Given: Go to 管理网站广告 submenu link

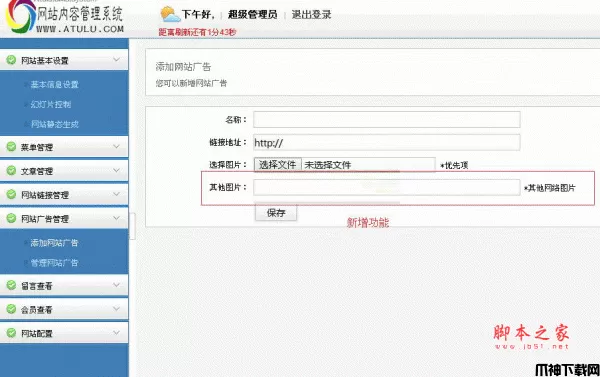Looking at the screenshot, I should point(54,263).
